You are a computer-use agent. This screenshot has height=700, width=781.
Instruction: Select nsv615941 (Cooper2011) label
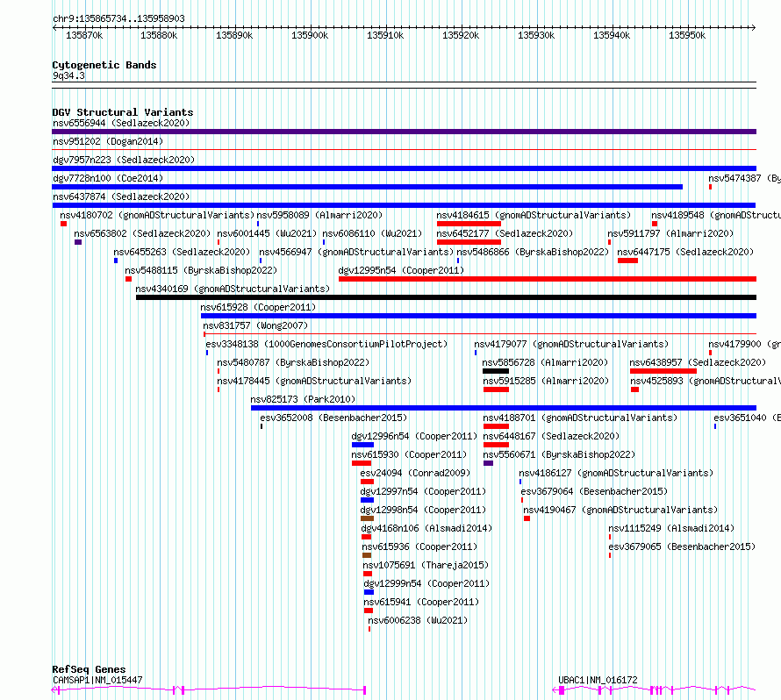pyautogui.click(x=421, y=602)
